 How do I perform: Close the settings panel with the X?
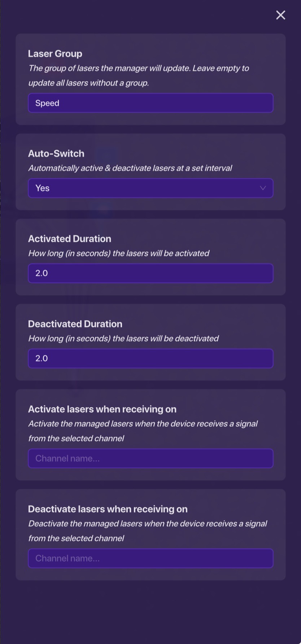(280, 15)
